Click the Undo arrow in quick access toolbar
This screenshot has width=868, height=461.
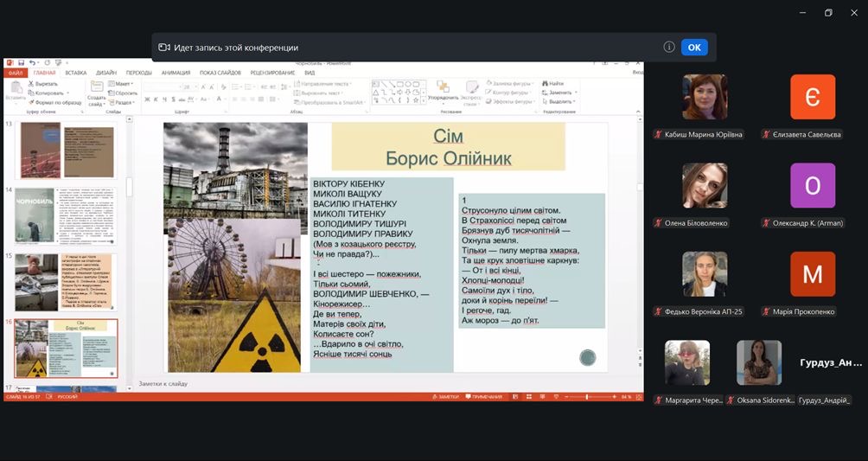coord(29,63)
